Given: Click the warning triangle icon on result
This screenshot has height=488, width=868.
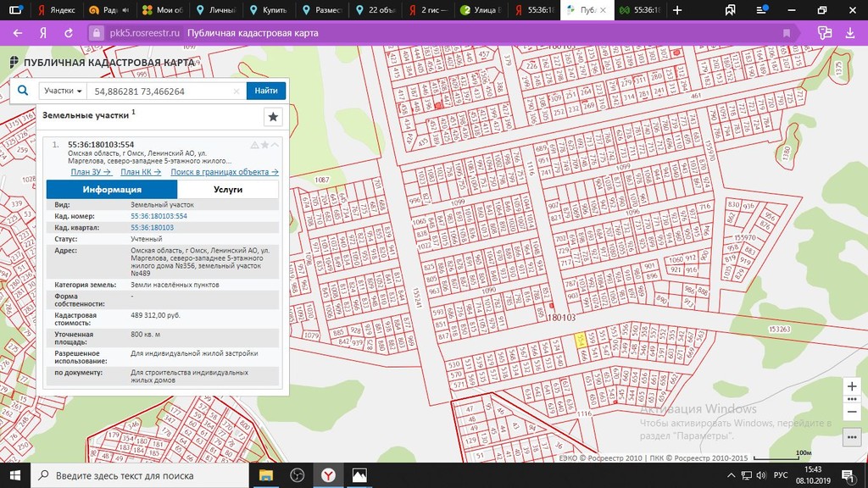Looking at the screenshot, I should click(x=254, y=145).
